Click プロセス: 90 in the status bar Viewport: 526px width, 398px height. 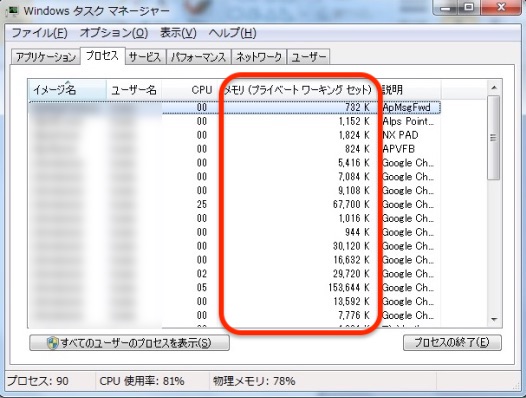[x=38, y=381]
